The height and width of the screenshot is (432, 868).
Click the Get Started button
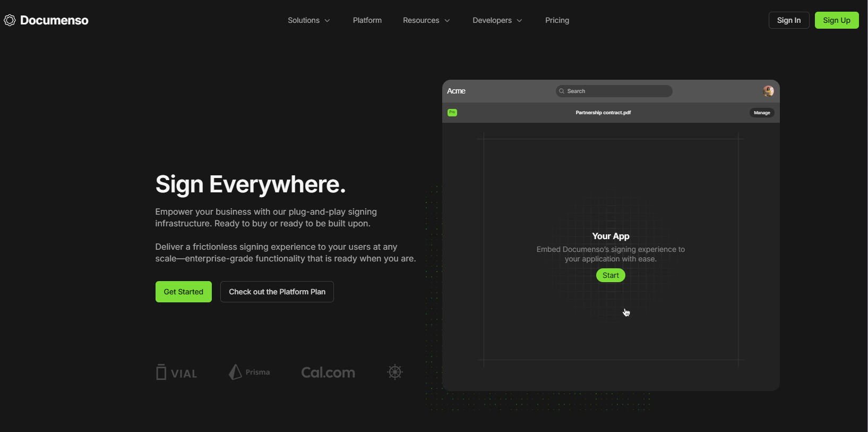tap(184, 292)
